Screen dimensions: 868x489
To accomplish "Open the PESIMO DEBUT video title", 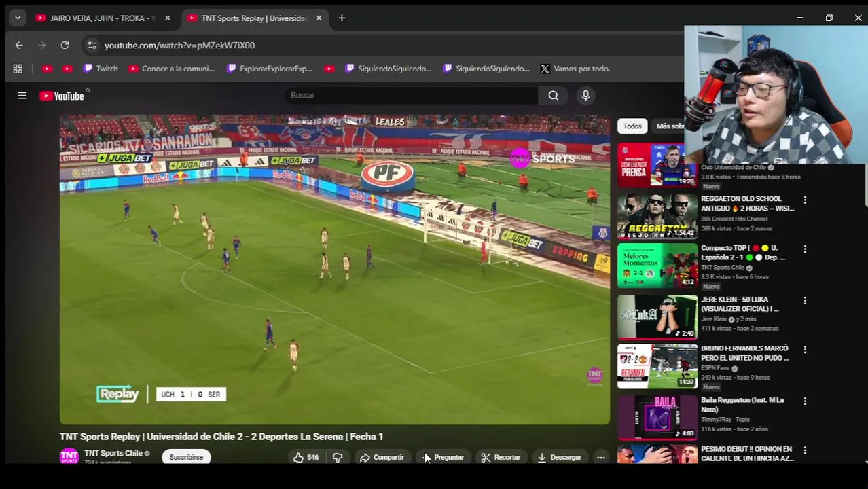I will click(747, 454).
